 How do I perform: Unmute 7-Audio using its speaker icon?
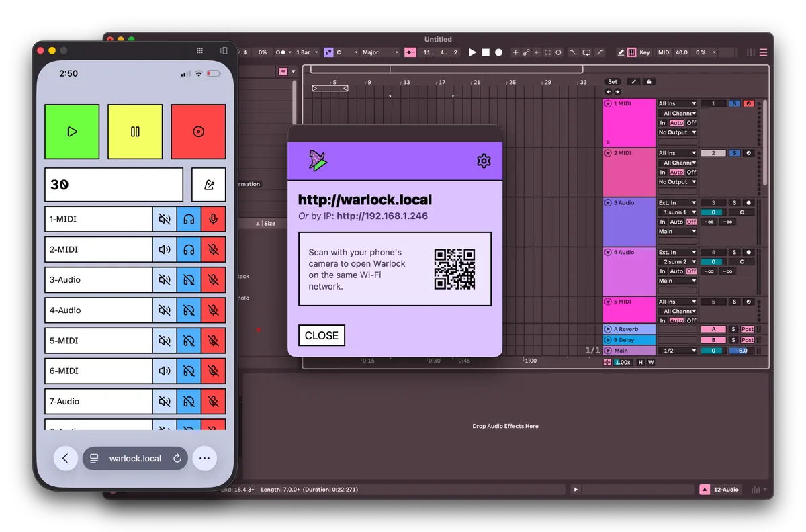point(165,401)
